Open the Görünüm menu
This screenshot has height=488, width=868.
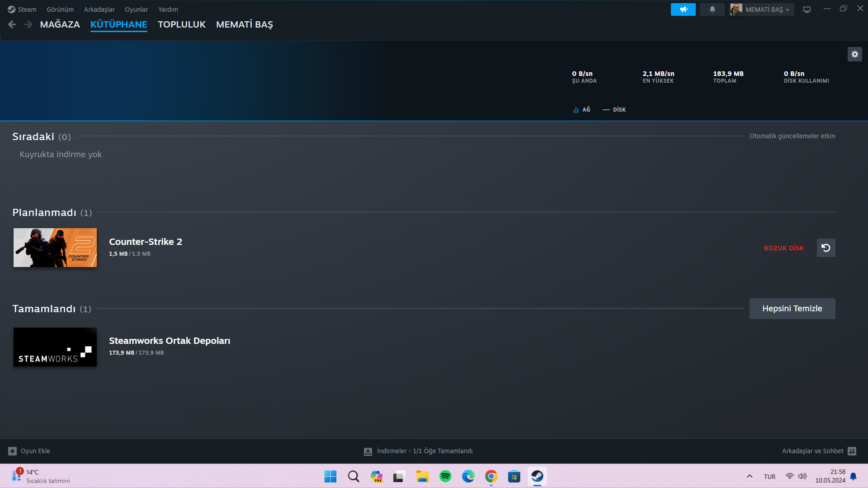click(60, 9)
